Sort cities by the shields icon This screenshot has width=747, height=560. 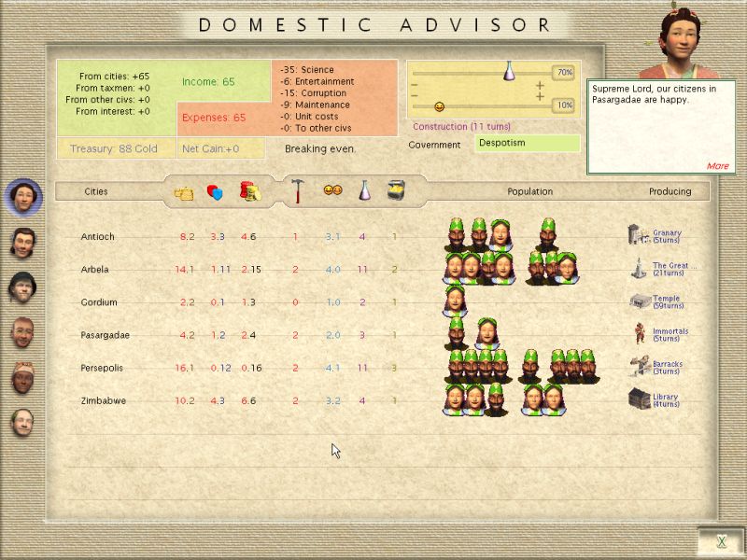215,192
